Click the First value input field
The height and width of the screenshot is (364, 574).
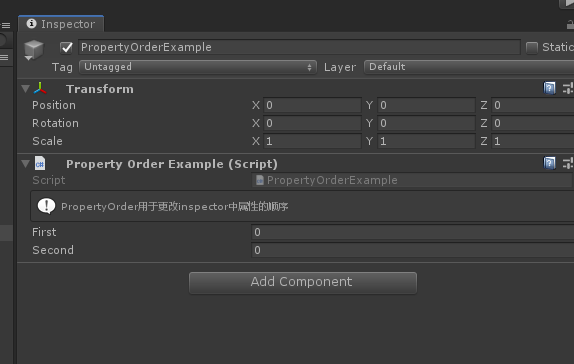click(x=413, y=232)
